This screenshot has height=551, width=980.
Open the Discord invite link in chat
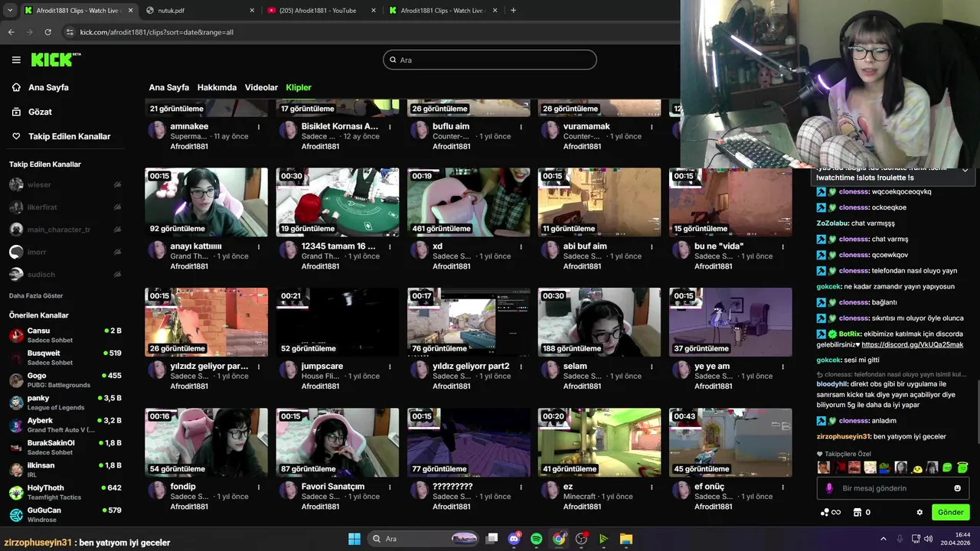(912, 345)
